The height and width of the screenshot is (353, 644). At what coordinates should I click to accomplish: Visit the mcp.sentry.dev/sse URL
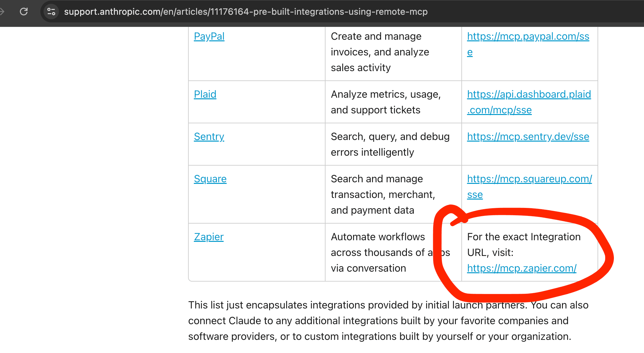pyautogui.click(x=528, y=137)
